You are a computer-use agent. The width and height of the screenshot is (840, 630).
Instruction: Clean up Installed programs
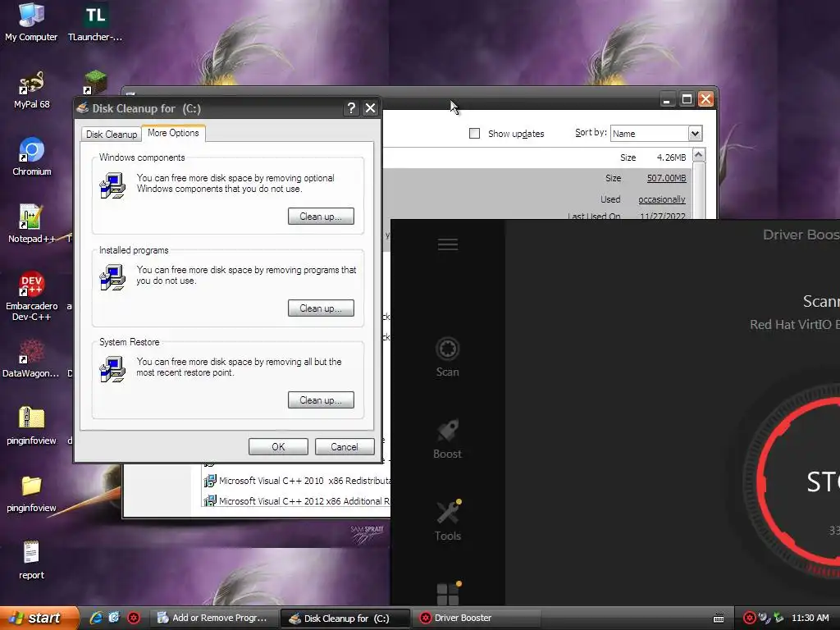click(321, 308)
